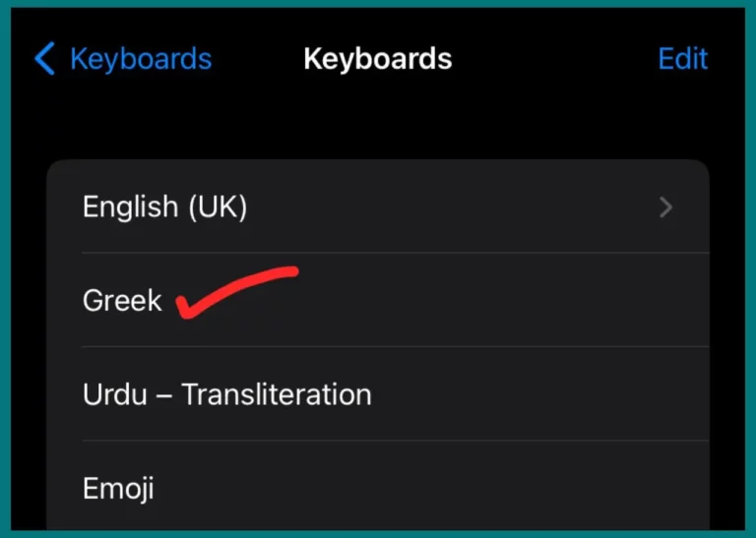
Task: Click the word Urdu in the list
Action: pyautogui.click(x=115, y=394)
